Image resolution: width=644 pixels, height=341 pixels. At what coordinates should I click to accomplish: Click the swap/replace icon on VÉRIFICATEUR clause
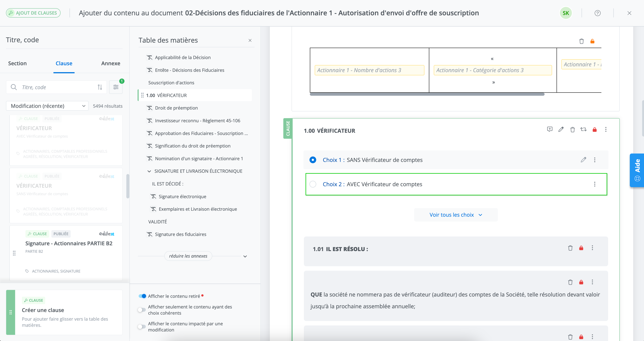tap(583, 129)
